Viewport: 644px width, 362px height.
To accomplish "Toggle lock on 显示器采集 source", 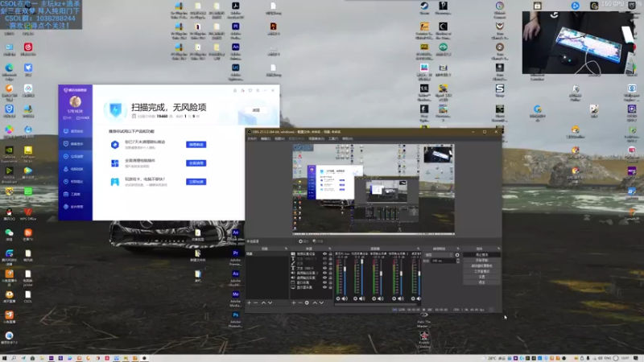I will pos(330,287).
